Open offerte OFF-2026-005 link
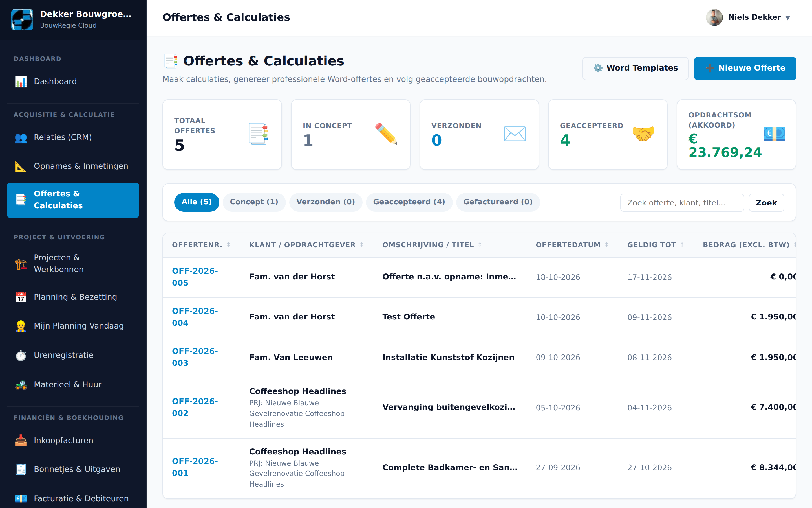 [195, 277]
